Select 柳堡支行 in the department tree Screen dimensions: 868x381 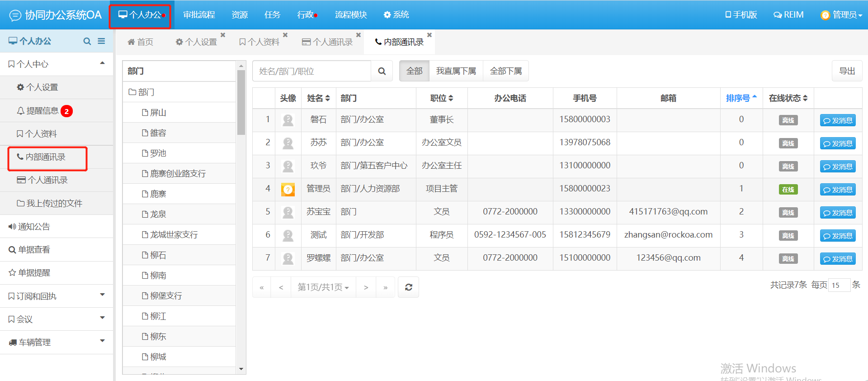[179, 296]
